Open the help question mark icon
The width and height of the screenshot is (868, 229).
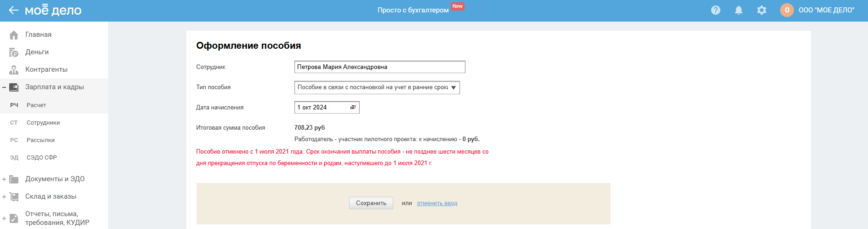[x=716, y=10]
